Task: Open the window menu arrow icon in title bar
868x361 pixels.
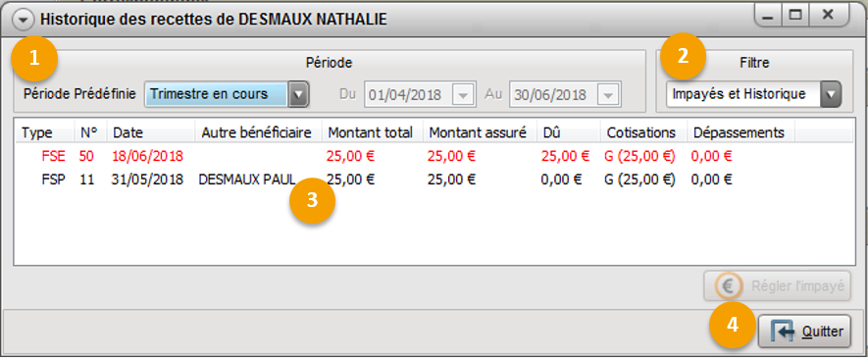Action: [x=24, y=20]
